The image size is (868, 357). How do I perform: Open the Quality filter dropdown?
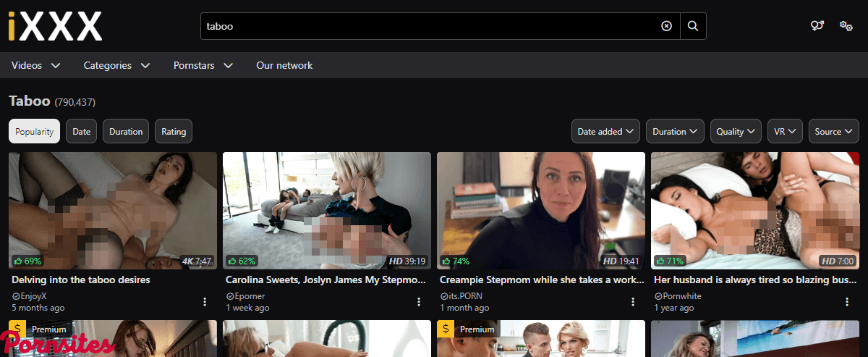(735, 132)
